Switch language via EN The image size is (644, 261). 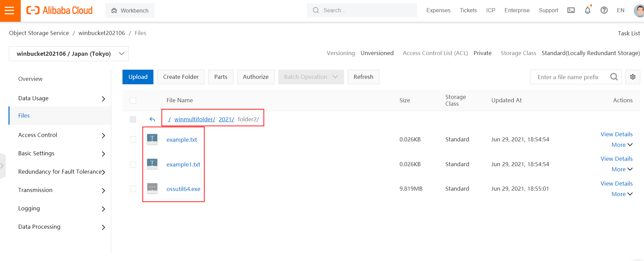point(621,10)
